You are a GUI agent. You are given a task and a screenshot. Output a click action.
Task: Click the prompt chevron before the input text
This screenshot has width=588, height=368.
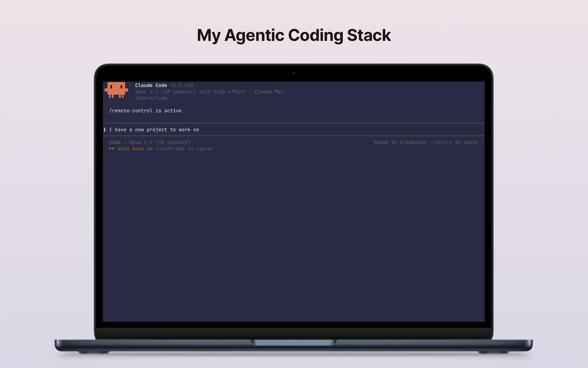105,130
